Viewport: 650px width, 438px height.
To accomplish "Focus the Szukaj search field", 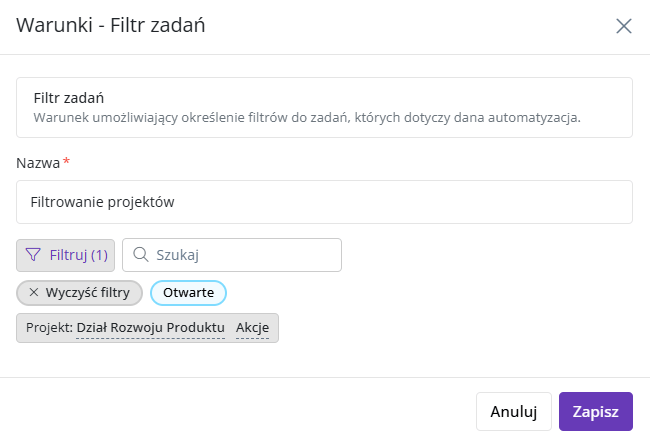I will 232,255.
